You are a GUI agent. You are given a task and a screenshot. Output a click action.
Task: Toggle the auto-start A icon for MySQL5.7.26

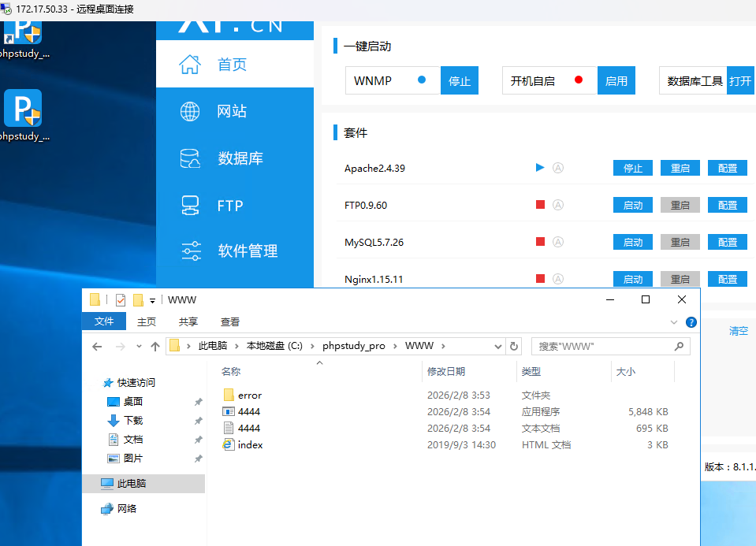point(558,242)
